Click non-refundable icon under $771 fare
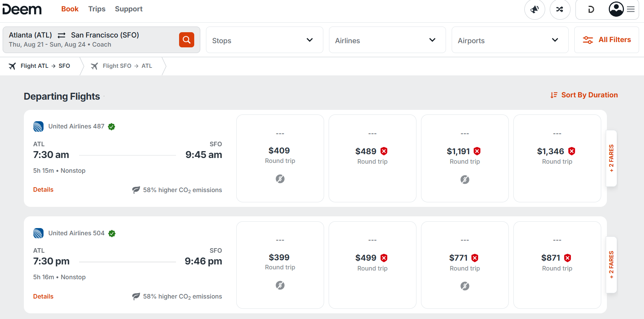Screen dimensions: 644x319 (465, 286)
